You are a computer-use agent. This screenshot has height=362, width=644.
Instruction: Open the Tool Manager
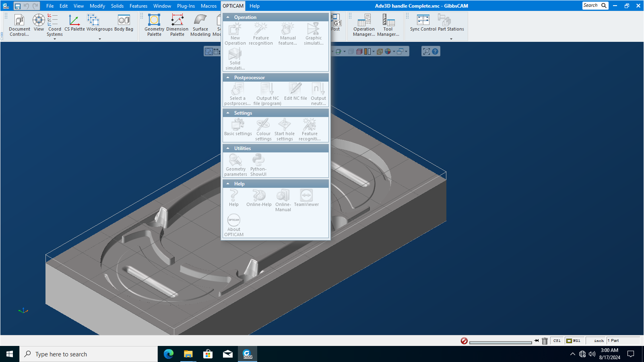point(388,25)
